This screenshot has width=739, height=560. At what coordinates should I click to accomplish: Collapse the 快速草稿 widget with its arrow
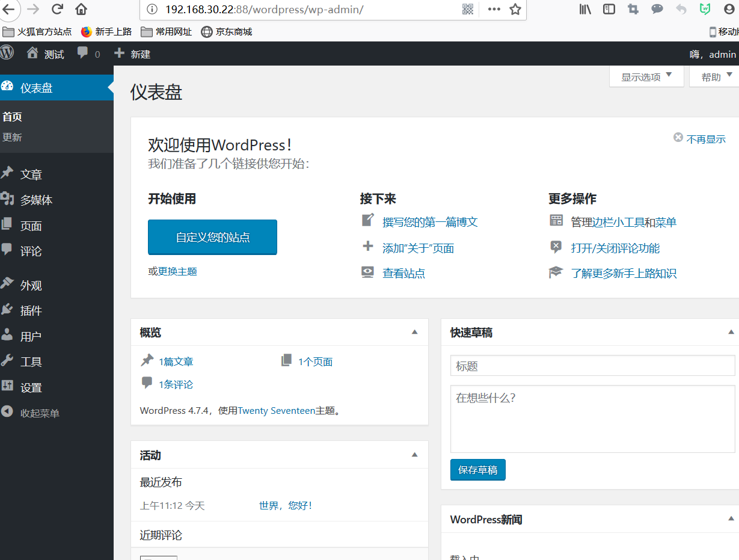731,332
